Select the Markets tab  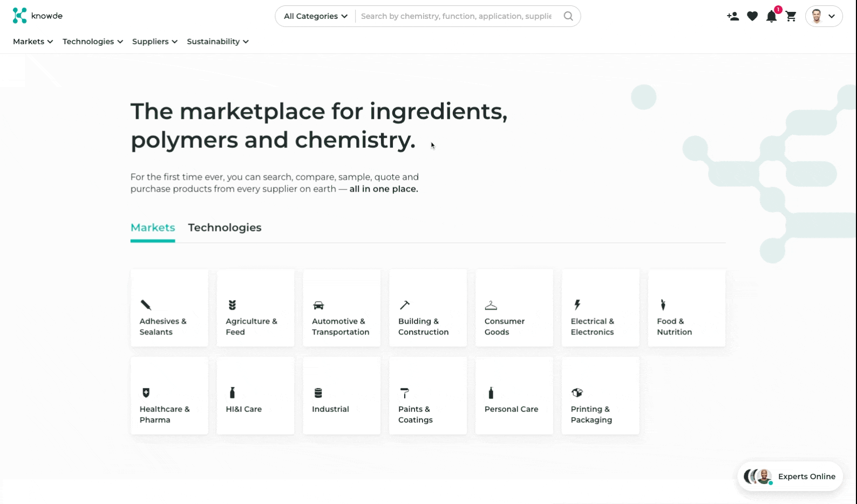tap(153, 228)
